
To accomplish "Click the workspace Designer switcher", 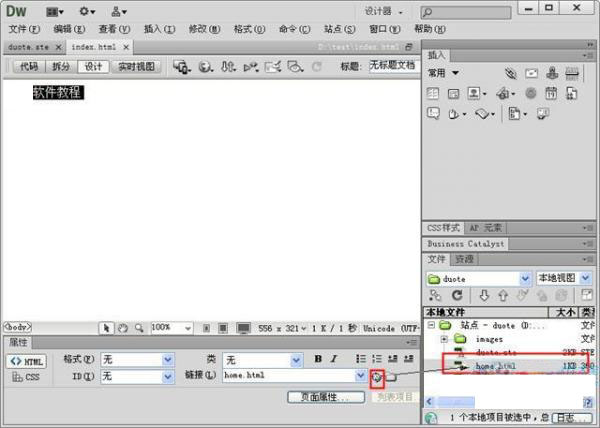I will click(x=383, y=12).
